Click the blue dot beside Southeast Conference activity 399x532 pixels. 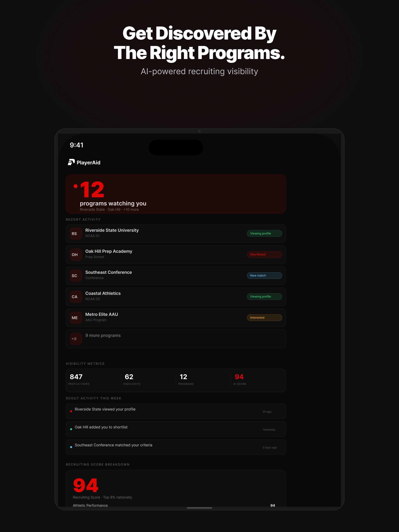pos(71,447)
